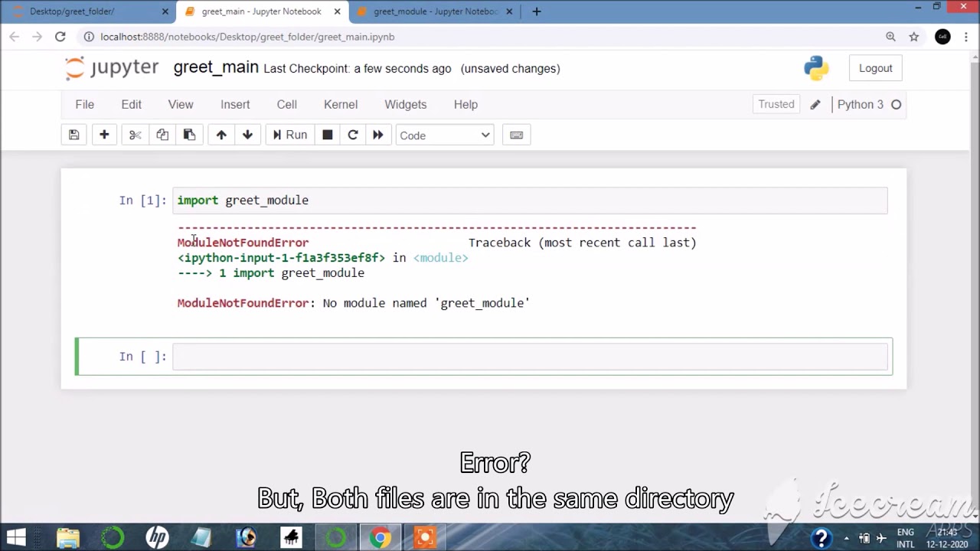Click the Python logo icon
Image resolution: width=980 pixels, height=551 pixels.
816,68
